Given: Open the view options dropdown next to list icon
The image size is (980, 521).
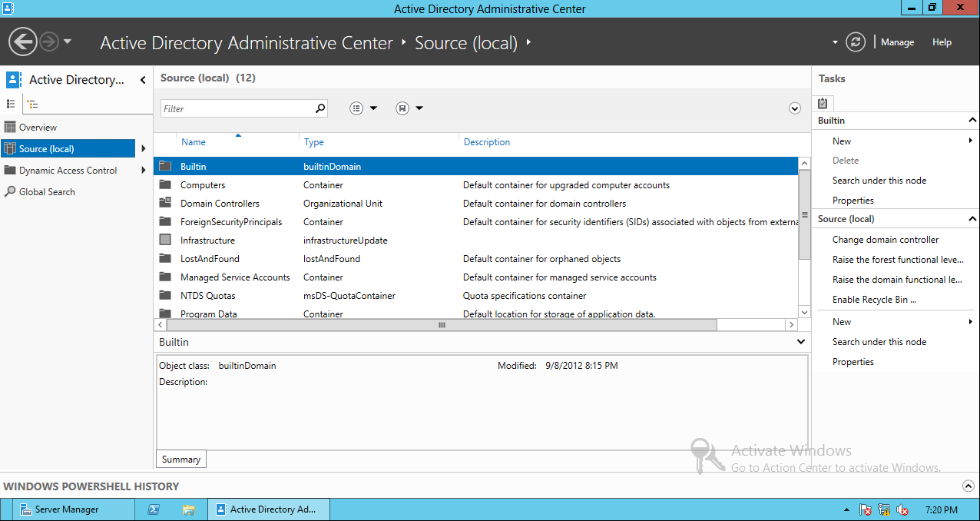Looking at the screenshot, I should (x=373, y=108).
